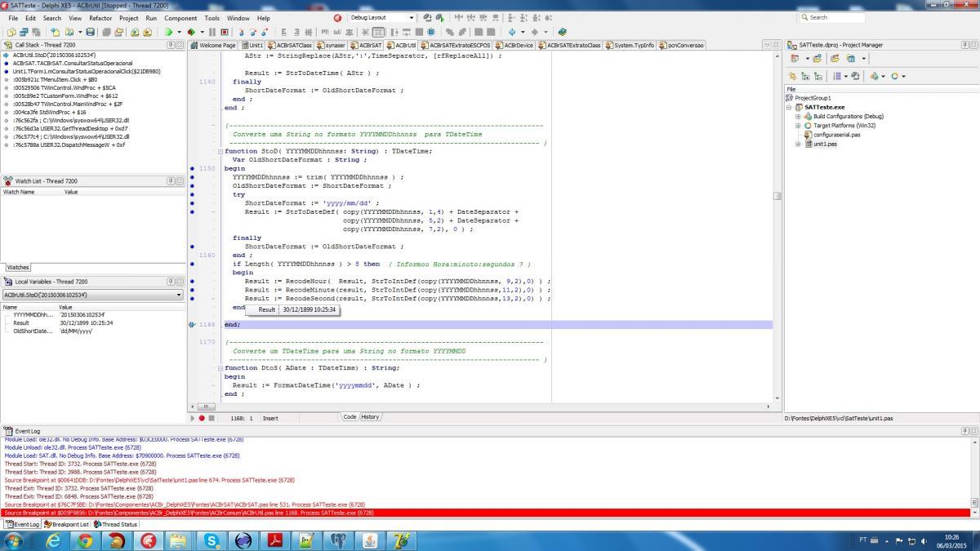Click the editor horizontal scrollbar thumb
Viewport: 980px width, 551px height.
[x=205, y=406]
